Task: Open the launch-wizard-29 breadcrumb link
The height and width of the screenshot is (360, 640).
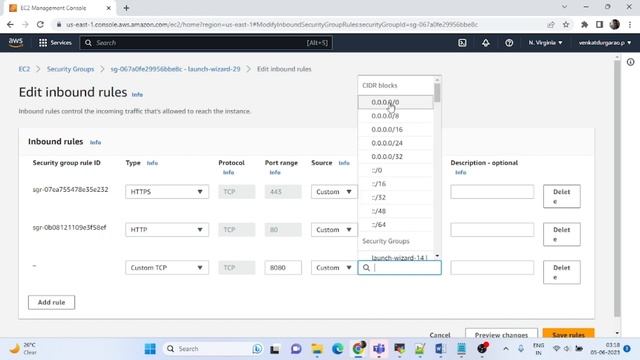Action: (x=175, y=69)
